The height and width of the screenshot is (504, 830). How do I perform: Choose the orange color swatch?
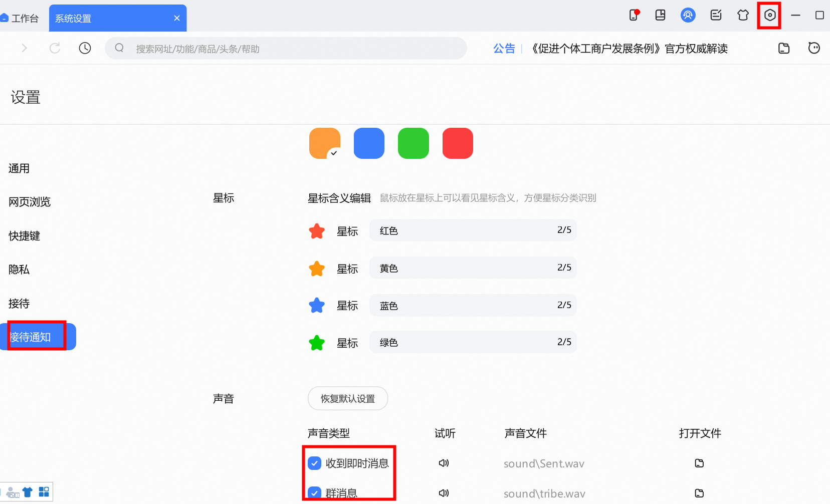click(x=325, y=143)
